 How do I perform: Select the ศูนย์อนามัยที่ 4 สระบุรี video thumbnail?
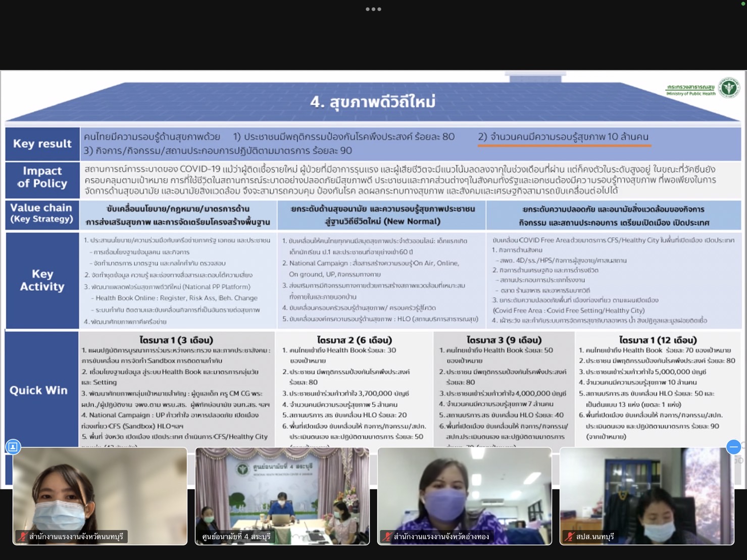(282, 495)
